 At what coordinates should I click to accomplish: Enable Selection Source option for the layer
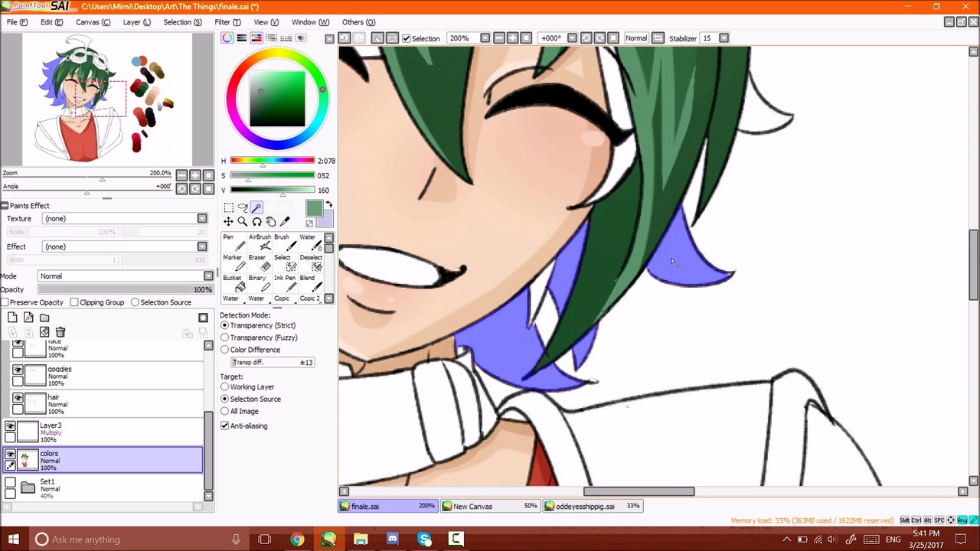135,302
